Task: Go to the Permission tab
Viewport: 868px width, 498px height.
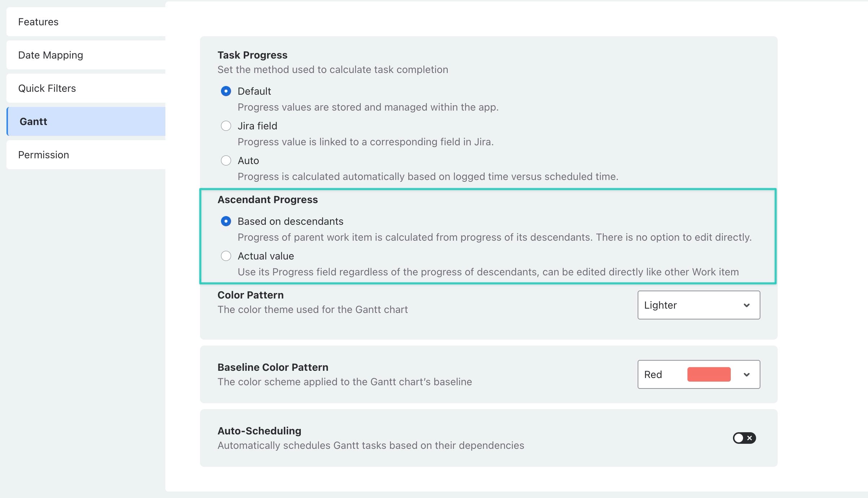Action: click(x=86, y=155)
